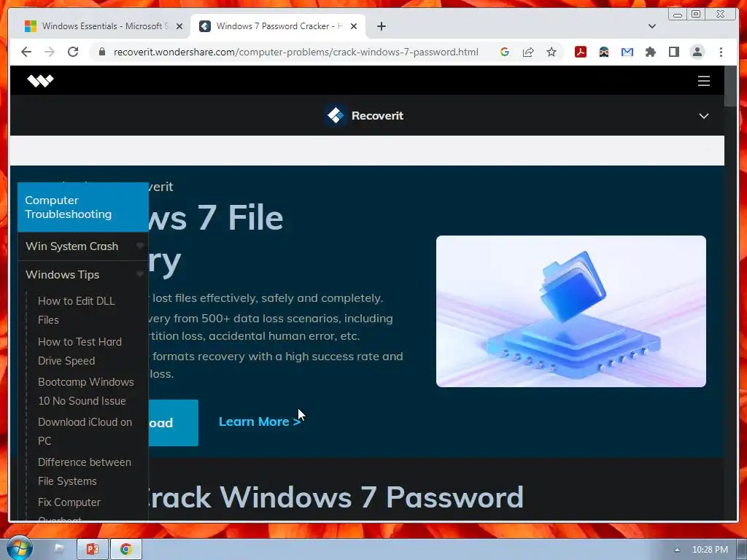This screenshot has height=560, width=747.
Task: Expand the Recoverit header chevron
Action: tap(704, 116)
